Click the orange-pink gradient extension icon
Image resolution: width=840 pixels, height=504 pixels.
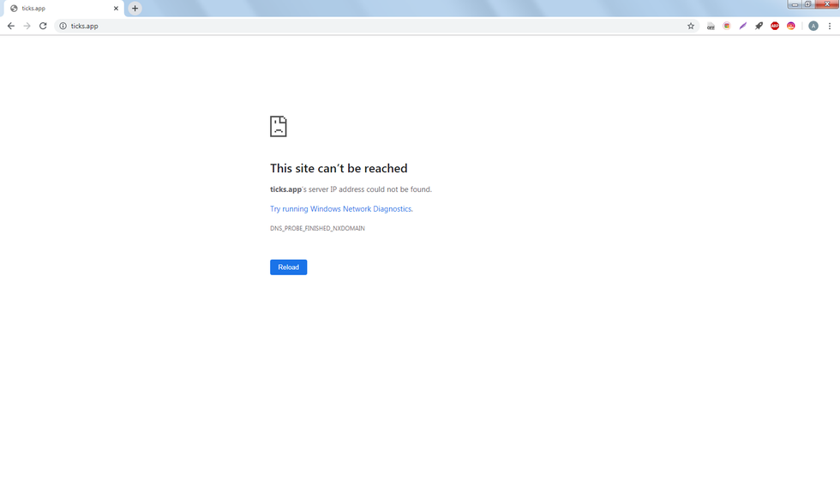tap(791, 26)
